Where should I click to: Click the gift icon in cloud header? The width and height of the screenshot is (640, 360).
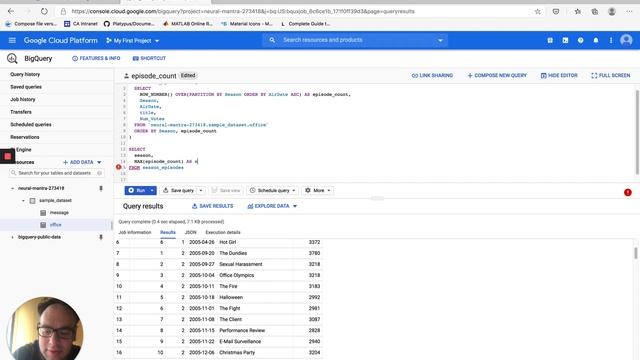(x=550, y=40)
